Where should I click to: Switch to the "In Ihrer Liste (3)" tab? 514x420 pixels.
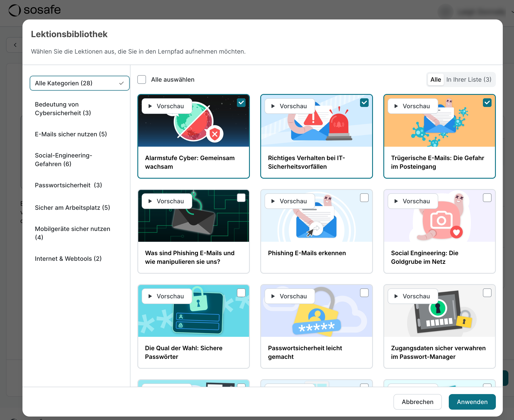tap(469, 79)
